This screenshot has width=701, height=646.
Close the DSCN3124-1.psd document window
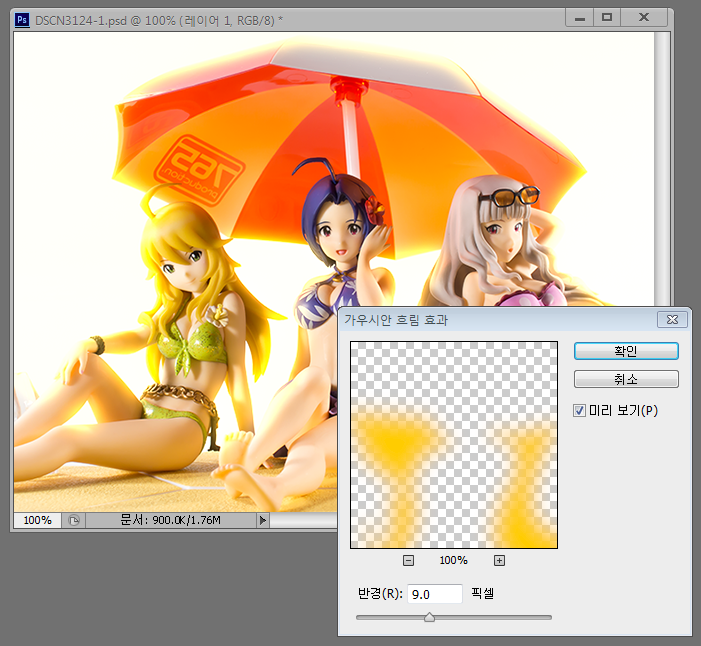pyautogui.click(x=644, y=18)
